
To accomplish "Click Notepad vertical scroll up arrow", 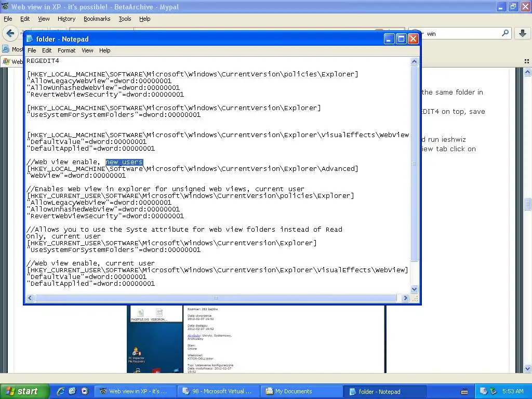I will tap(414, 61).
